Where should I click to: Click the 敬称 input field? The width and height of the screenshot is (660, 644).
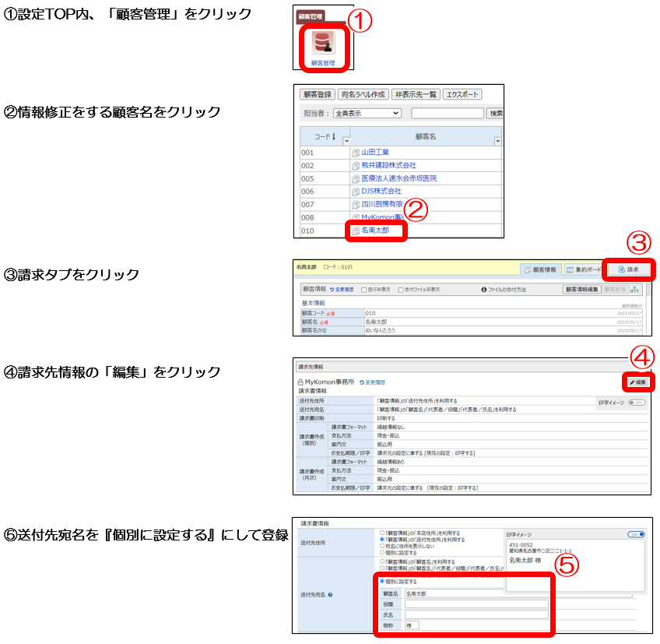[411, 625]
